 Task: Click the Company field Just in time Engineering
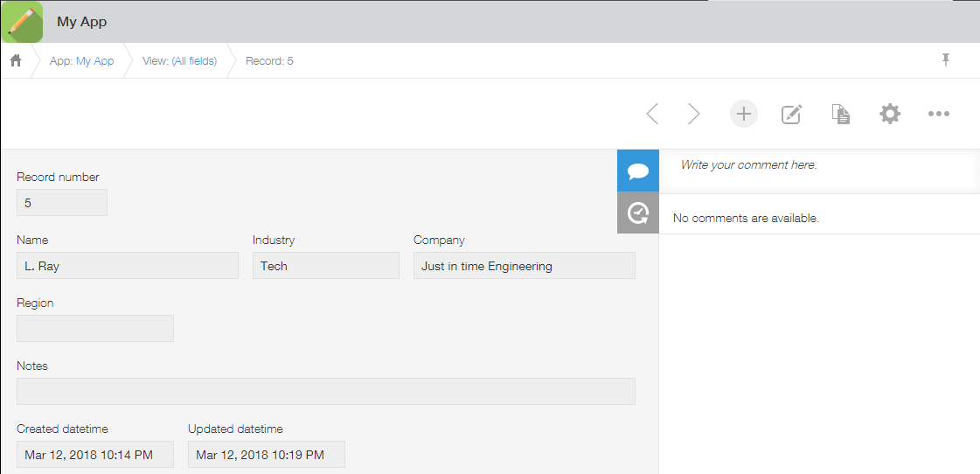pyautogui.click(x=525, y=266)
